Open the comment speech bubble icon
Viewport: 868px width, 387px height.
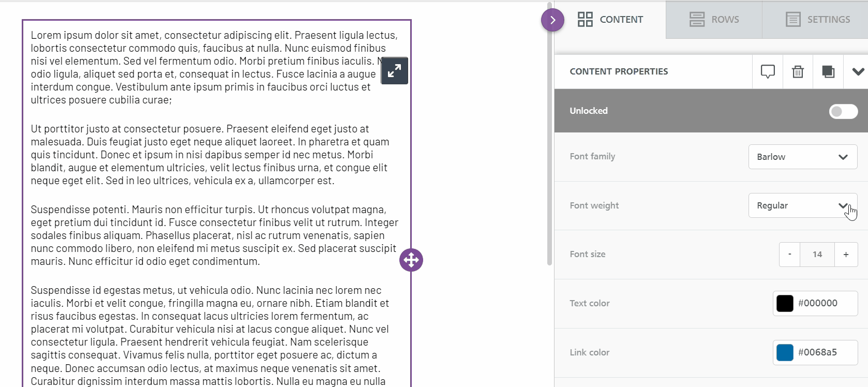pos(768,71)
